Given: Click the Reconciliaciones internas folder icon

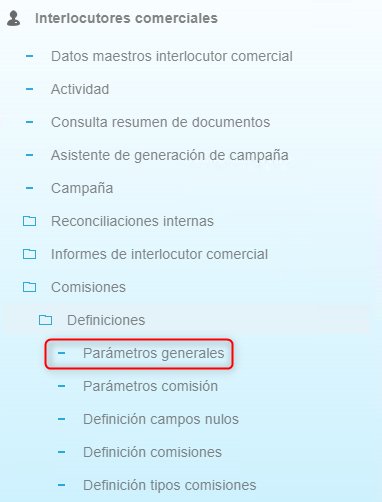Looking at the screenshot, I should 29,221.
